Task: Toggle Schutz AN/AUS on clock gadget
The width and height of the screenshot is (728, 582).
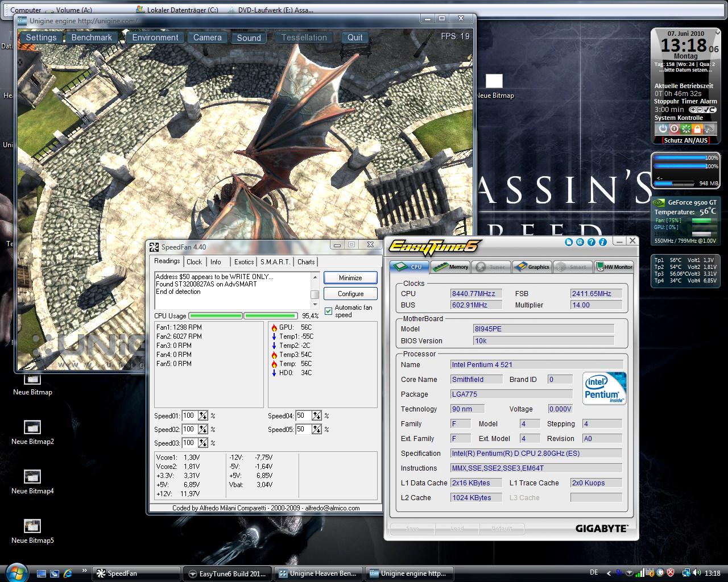Action: tap(685, 140)
